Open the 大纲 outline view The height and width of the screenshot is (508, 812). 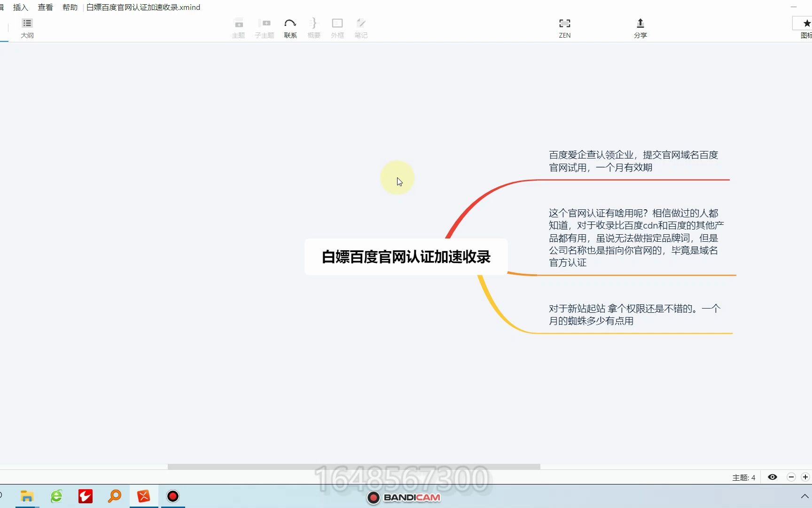click(27, 28)
